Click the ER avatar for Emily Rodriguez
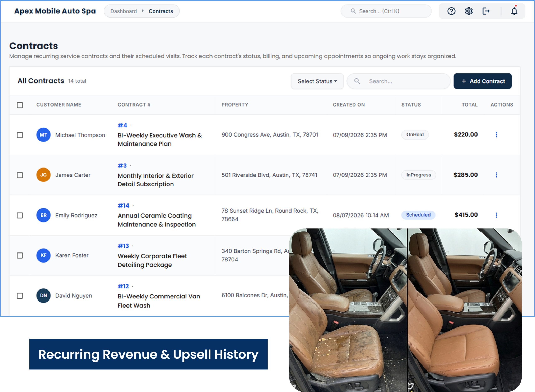The image size is (535, 392). click(43, 215)
